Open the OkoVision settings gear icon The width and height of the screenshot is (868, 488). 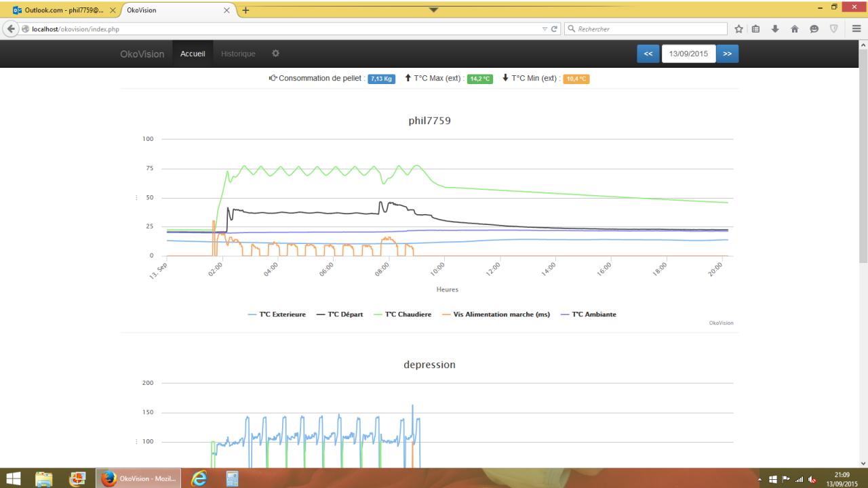coord(275,54)
